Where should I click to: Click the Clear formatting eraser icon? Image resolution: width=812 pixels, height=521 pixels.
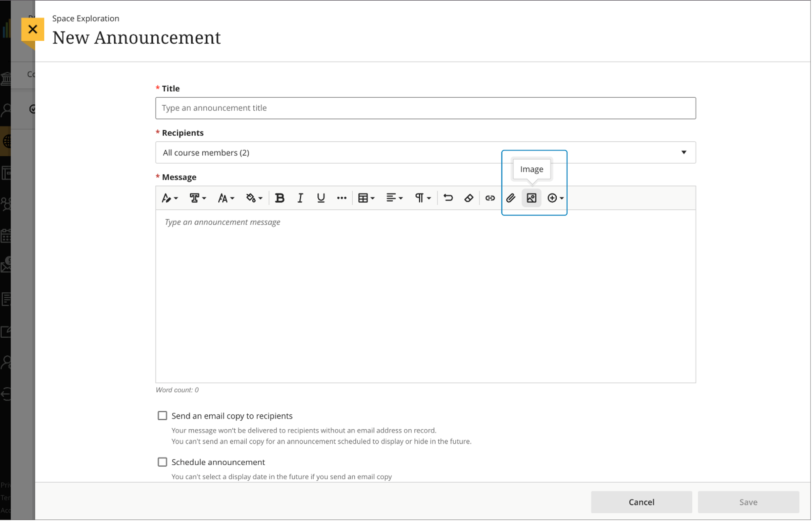pos(469,198)
